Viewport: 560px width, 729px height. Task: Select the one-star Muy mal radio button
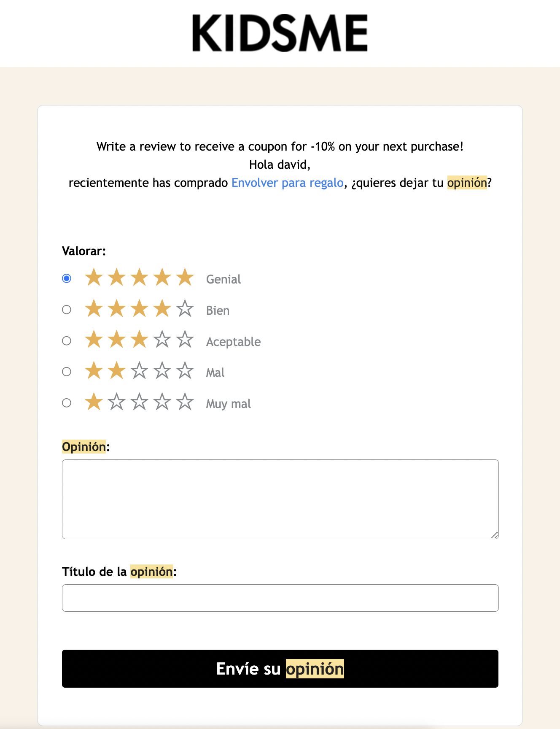pyautogui.click(x=67, y=403)
